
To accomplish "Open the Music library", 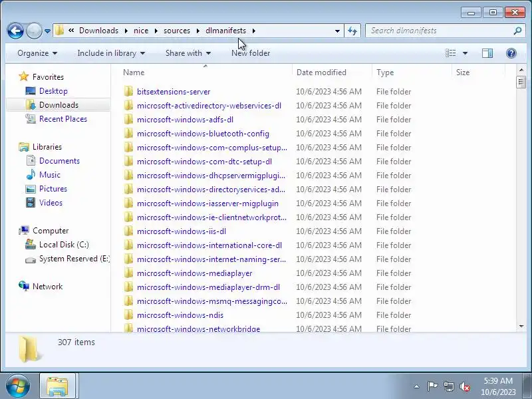I will [x=49, y=175].
